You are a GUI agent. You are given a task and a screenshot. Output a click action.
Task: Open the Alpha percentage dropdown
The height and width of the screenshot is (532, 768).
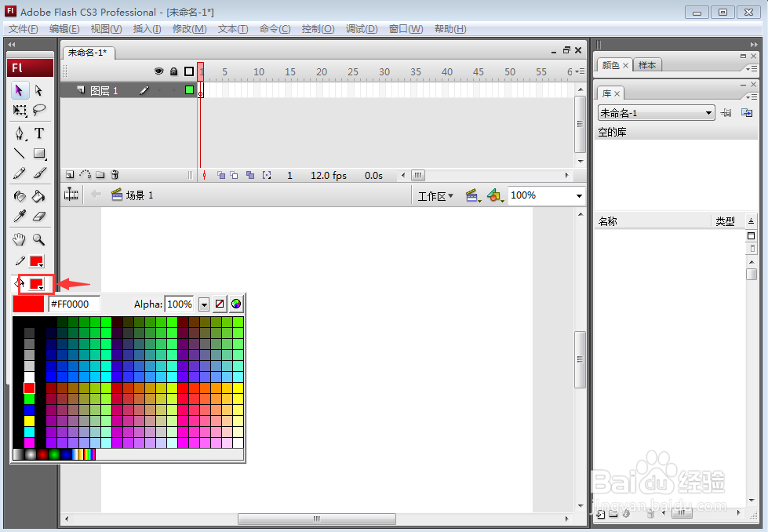click(x=204, y=304)
